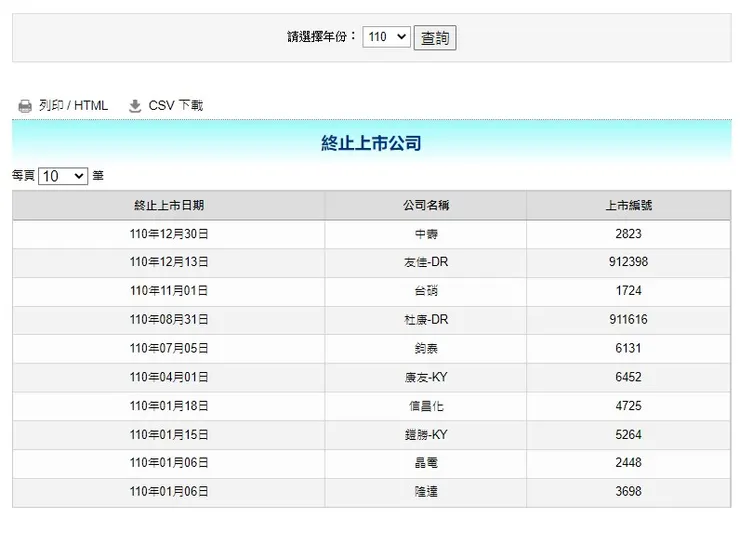Image resolution: width=740 pixels, height=533 pixels.
Task: Sort by the 上市編號 column header
Action: tap(629, 205)
